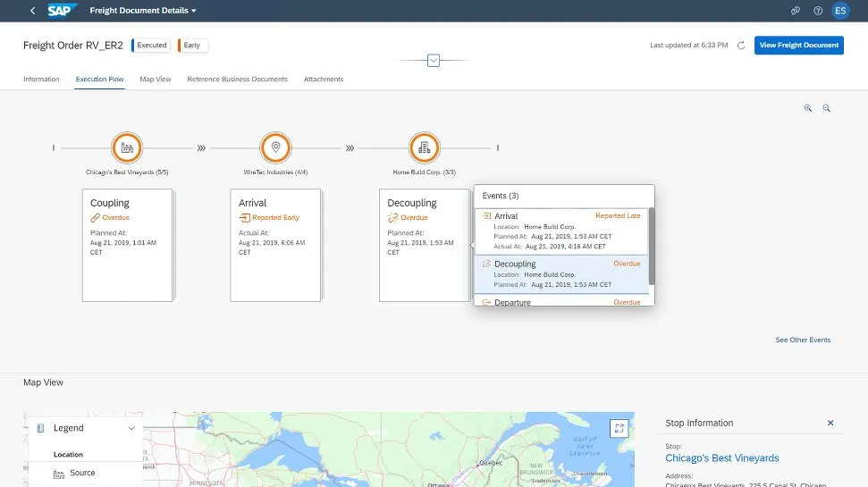Select the Departure Overdue event row
Screen dimensions: 868x487
tap(561, 301)
